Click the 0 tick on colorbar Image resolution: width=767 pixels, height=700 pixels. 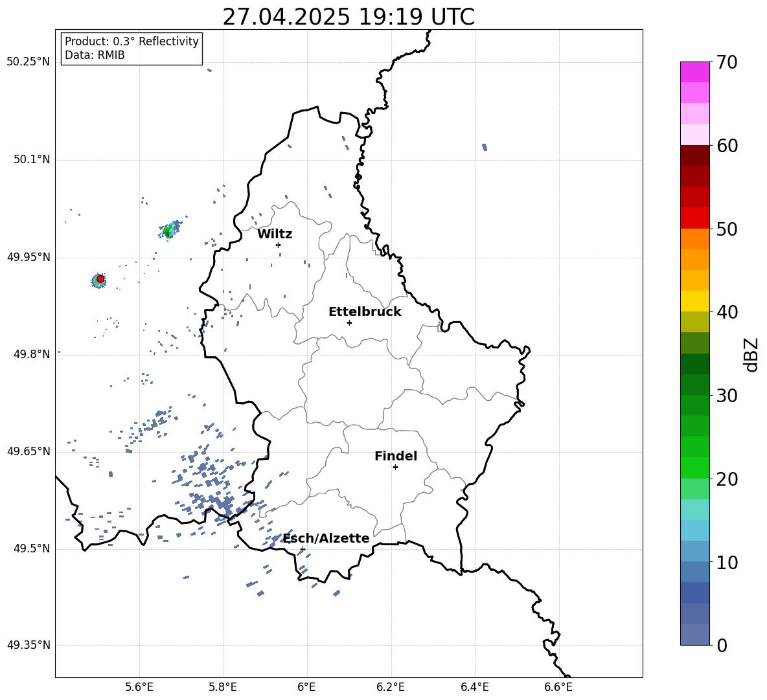click(x=722, y=645)
